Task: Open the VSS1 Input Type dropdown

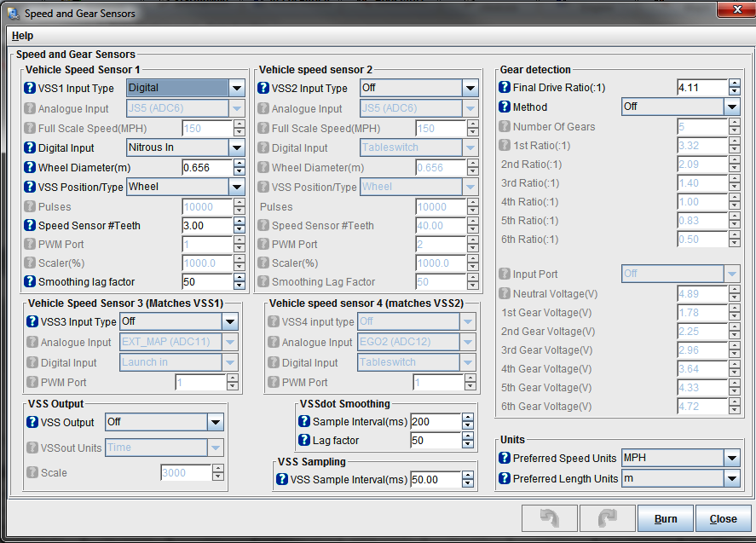Action: [x=237, y=88]
